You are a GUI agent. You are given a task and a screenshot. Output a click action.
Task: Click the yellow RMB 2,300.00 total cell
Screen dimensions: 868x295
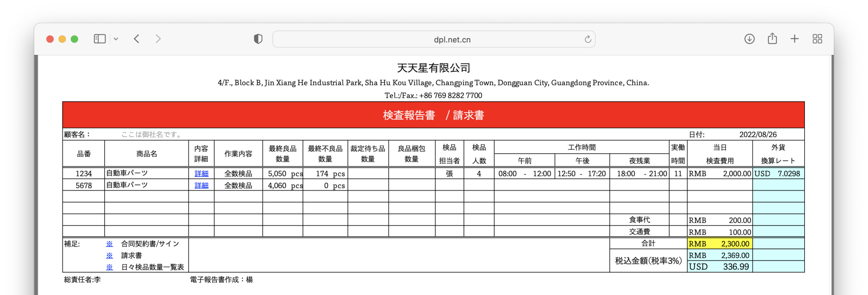pyautogui.click(x=719, y=244)
